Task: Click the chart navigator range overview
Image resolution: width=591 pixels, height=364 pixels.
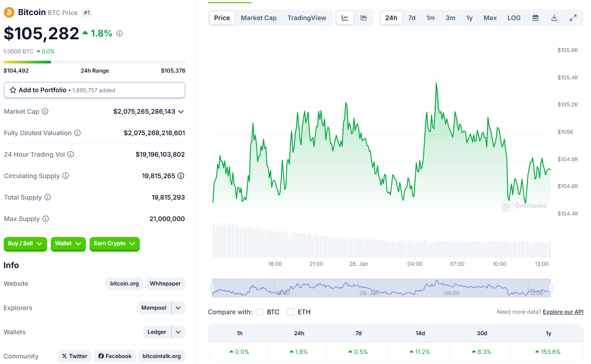Action: (381, 288)
